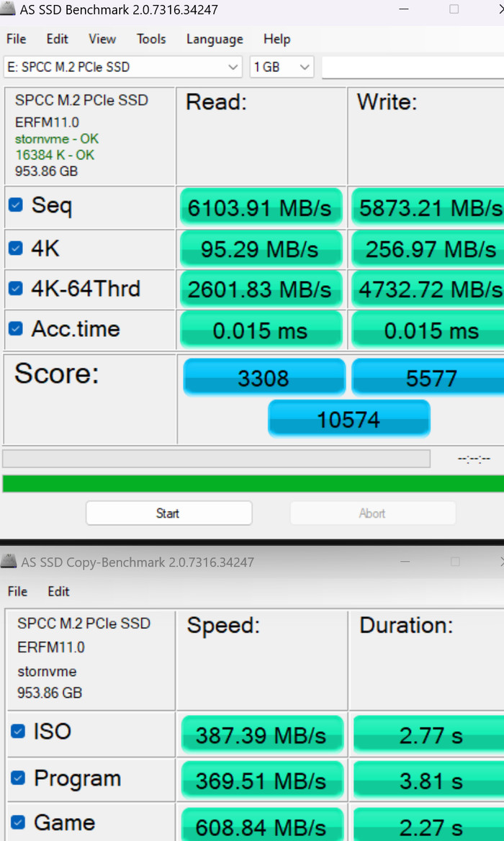Open the Tools menu

(x=151, y=39)
